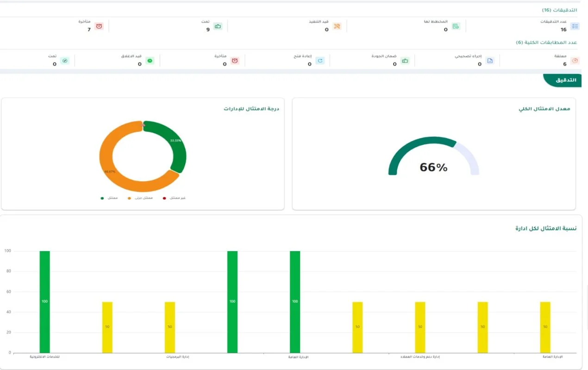Collapse the التدقيقات (16) section header
This screenshot has width=588, height=370.
(x=560, y=9)
